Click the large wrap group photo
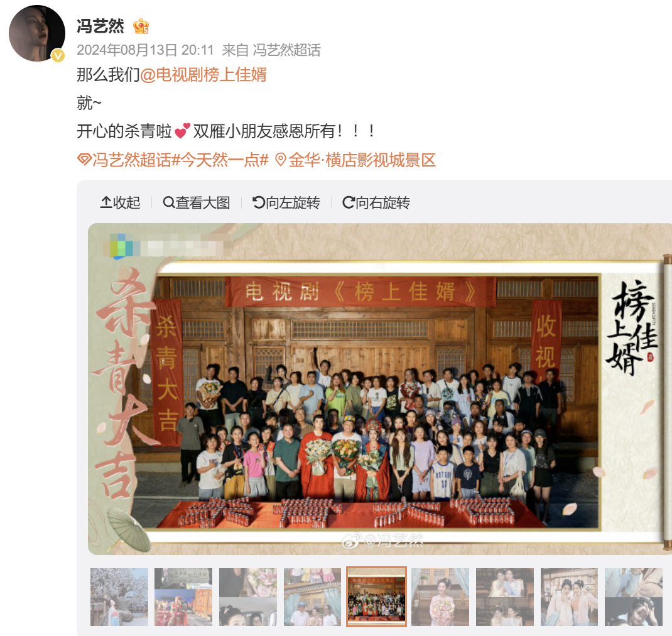 click(380, 389)
